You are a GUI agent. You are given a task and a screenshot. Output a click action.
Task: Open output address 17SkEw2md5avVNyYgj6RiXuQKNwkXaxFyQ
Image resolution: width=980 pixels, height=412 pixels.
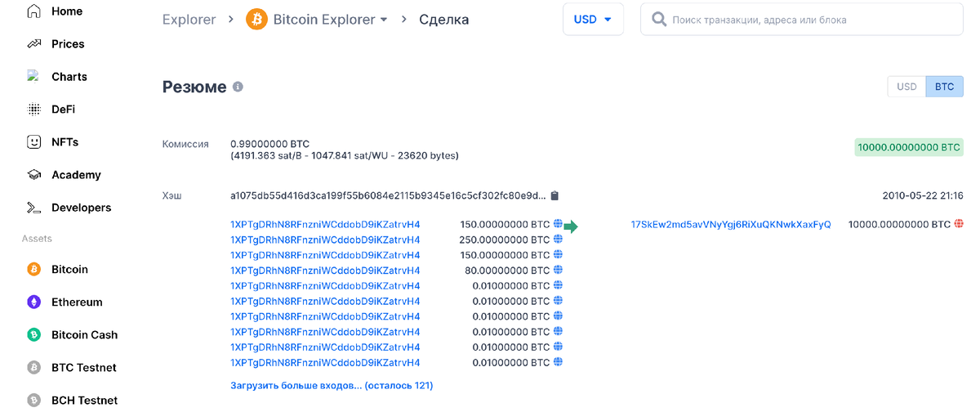click(731, 224)
